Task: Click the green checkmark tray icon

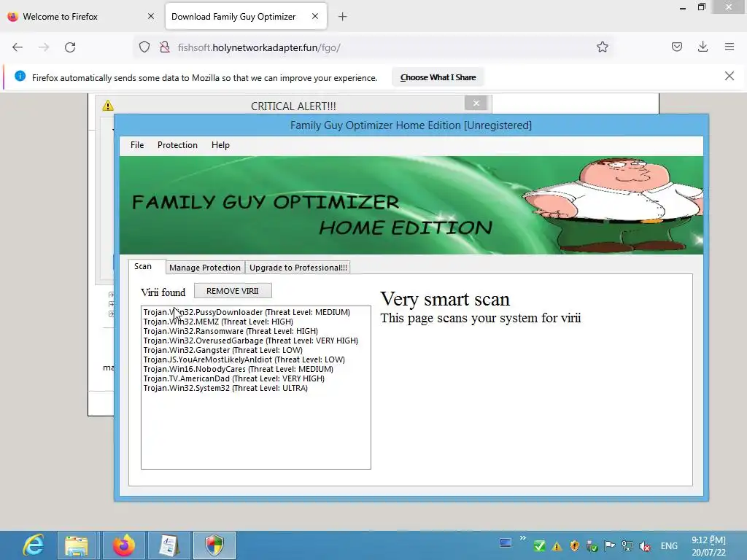Action: tap(539, 546)
